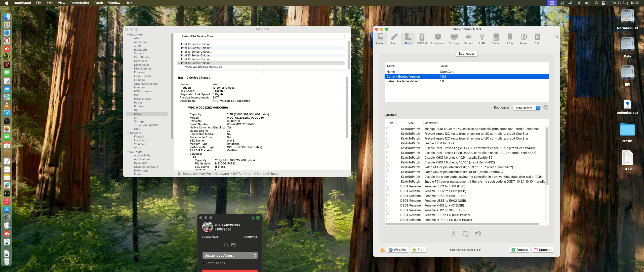Check the Rename EC0 to EC checkbox
The width and height of the screenshot is (644, 272).
tap(388, 215)
